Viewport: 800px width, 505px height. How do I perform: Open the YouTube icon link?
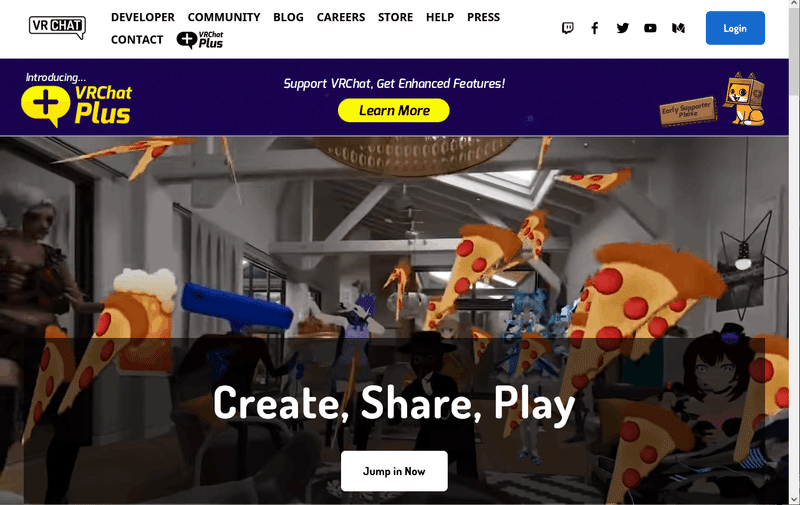[650, 28]
